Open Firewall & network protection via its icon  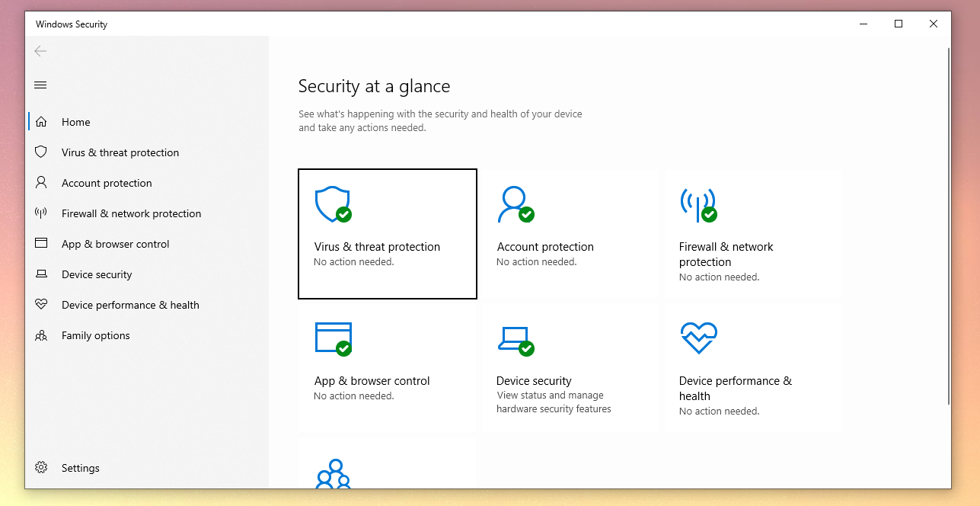(x=697, y=204)
